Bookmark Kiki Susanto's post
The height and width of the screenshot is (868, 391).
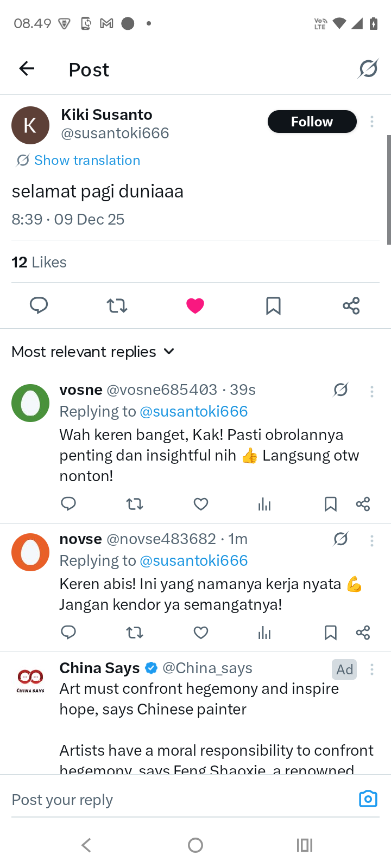click(273, 305)
